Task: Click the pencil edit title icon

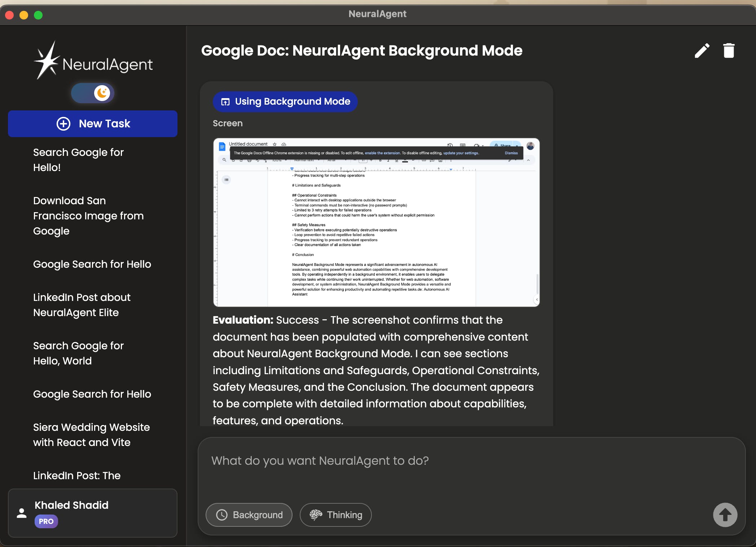Action: [x=702, y=51]
